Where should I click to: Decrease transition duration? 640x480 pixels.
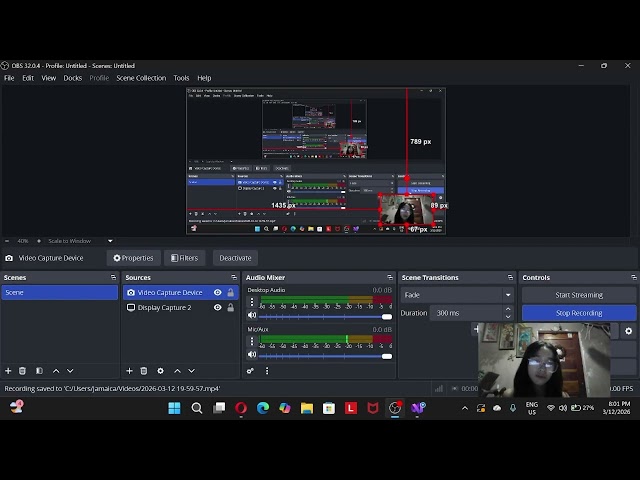pyautogui.click(x=508, y=317)
